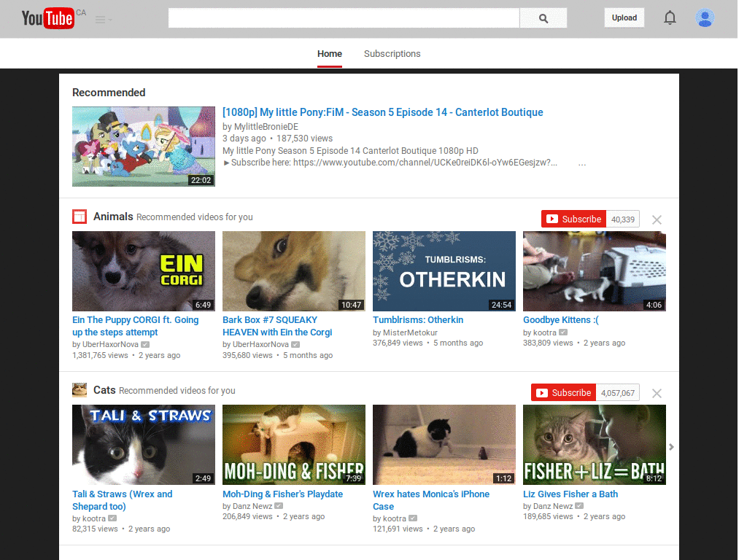Screen dimensions: 747x560
Task: Open Wrex hates Monica's iPhone Case title
Action: tap(431, 500)
